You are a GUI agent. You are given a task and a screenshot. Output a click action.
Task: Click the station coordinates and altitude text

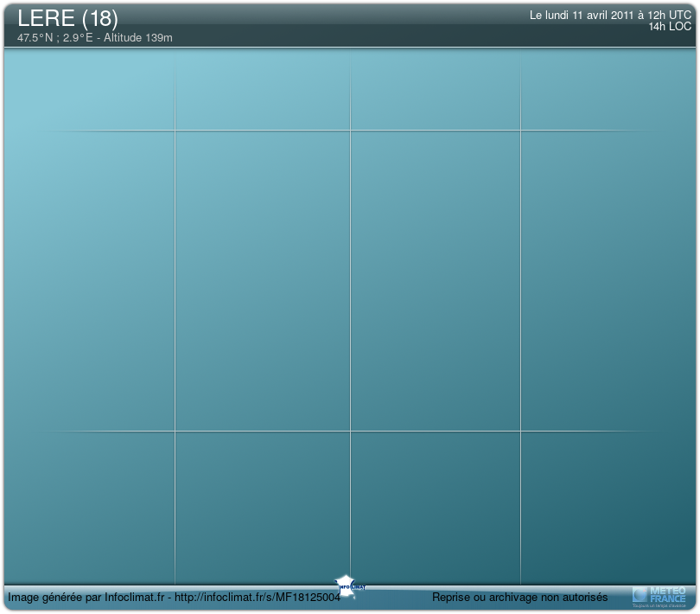(95, 39)
